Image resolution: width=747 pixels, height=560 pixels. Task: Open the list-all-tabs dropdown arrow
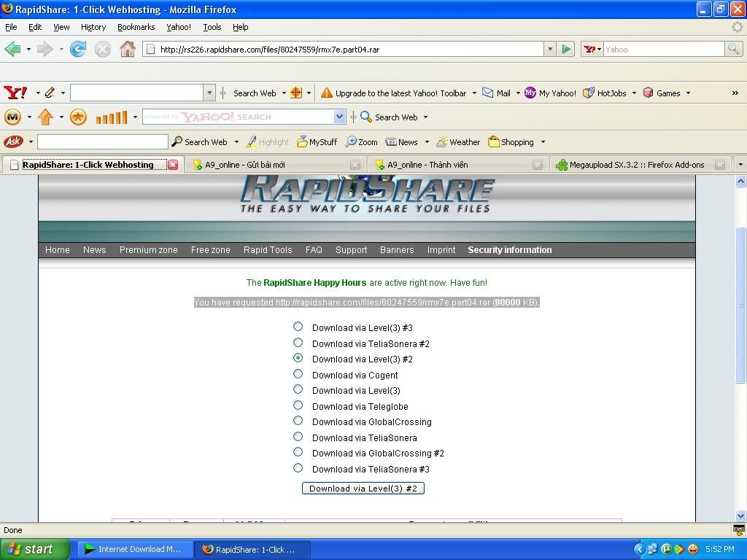point(740,165)
